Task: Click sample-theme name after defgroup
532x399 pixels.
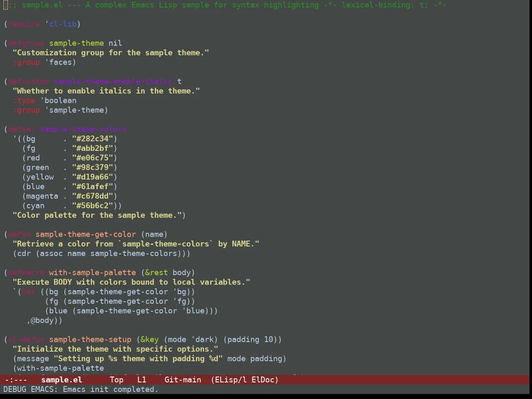Action: [76, 43]
